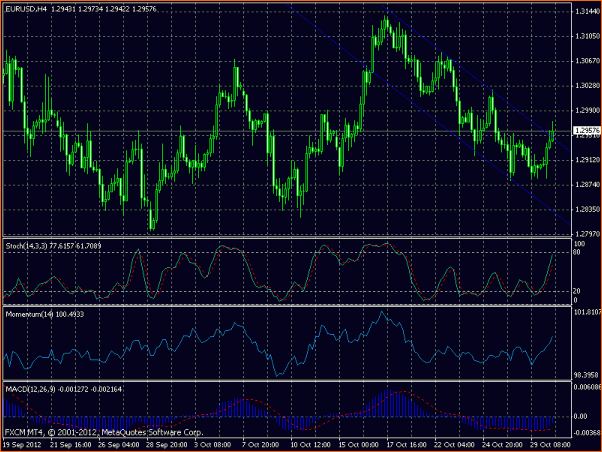Click the 15 Oct 00:00 time label
Image resolution: width=602 pixels, height=452 pixels.
[x=359, y=445]
